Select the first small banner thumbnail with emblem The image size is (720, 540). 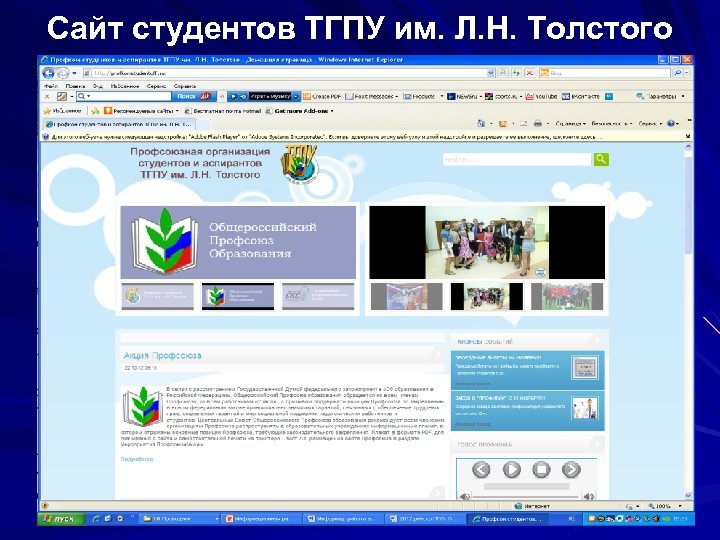coord(158,296)
